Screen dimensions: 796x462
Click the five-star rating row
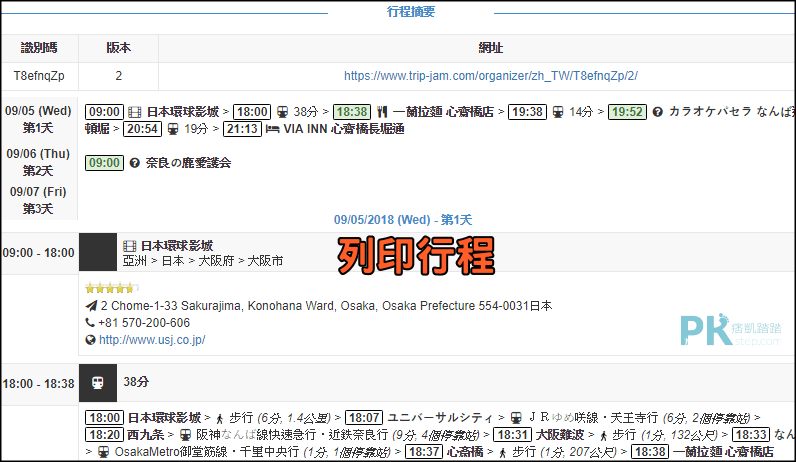(x=112, y=288)
